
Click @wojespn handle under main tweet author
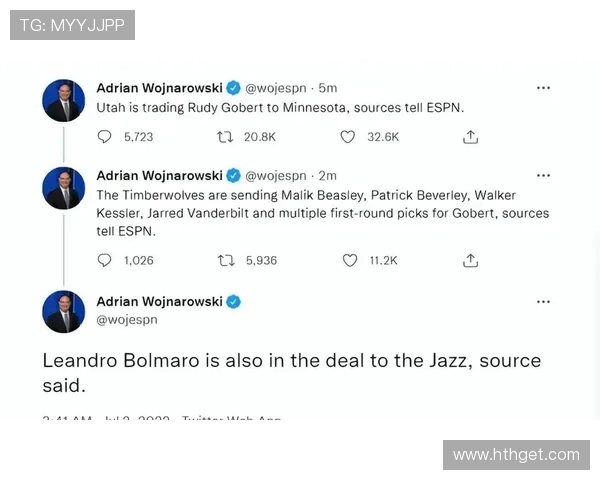127,320
